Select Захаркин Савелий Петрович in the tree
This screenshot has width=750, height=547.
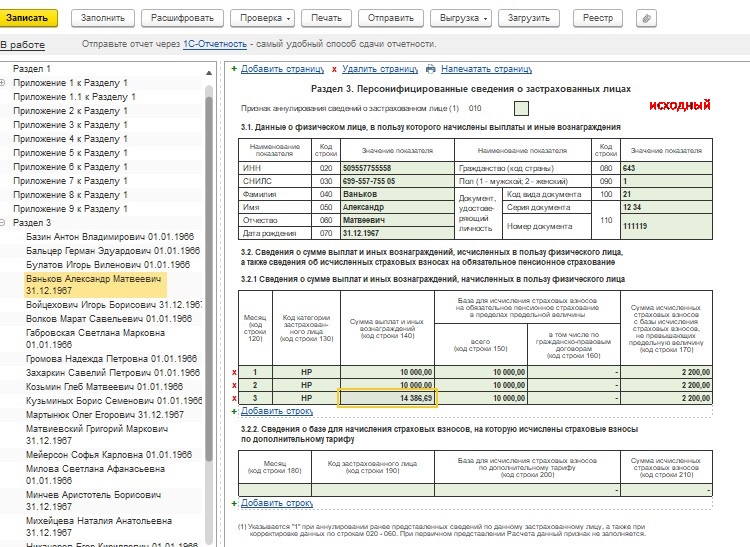click(x=113, y=372)
